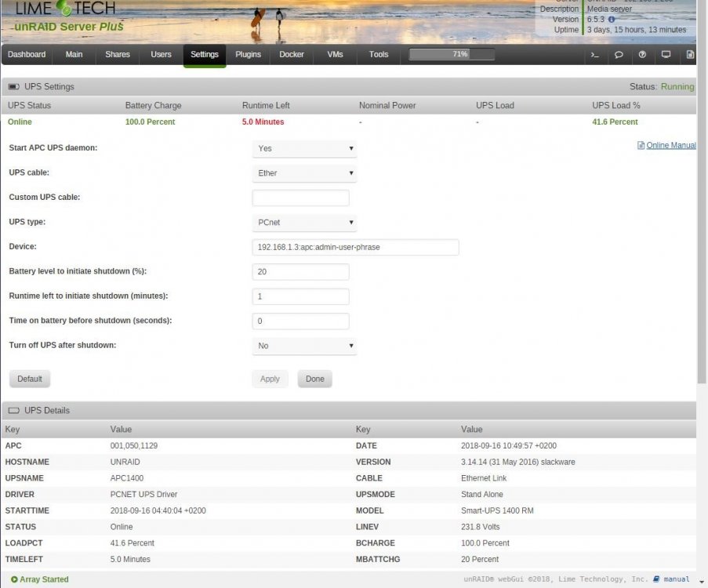Open the Start APC UPS daemon dropdown
Image resolution: width=708 pixels, height=588 pixels.
304,149
